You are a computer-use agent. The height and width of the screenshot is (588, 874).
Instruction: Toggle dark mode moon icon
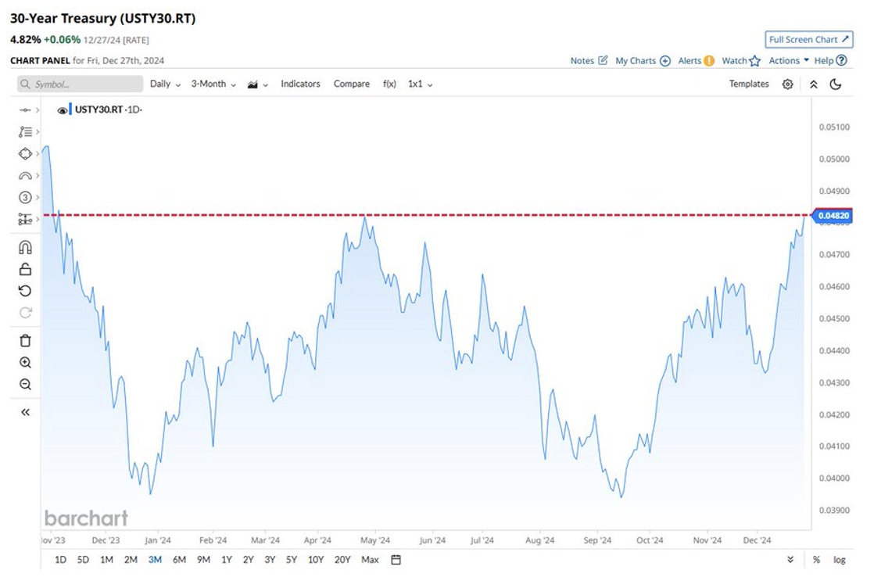[835, 84]
